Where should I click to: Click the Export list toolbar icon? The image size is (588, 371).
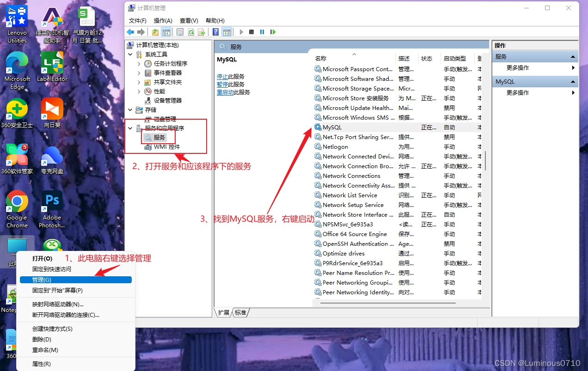pyautogui.click(x=201, y=32)
